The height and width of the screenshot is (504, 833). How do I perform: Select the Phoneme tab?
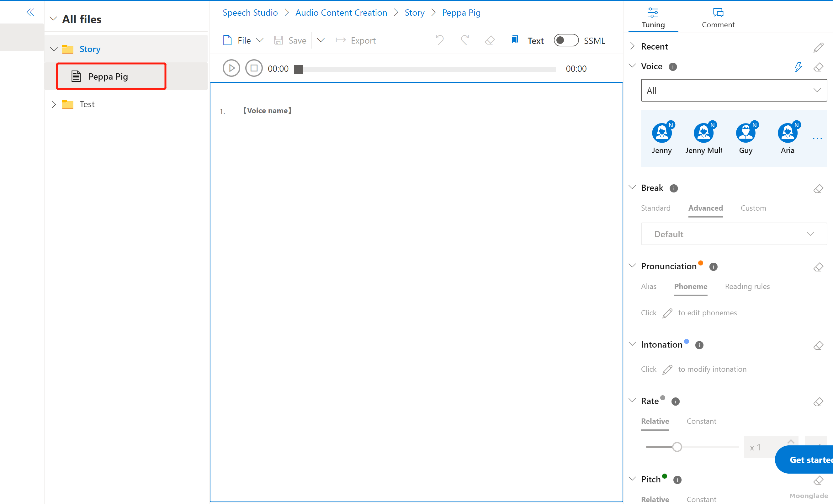690,286
